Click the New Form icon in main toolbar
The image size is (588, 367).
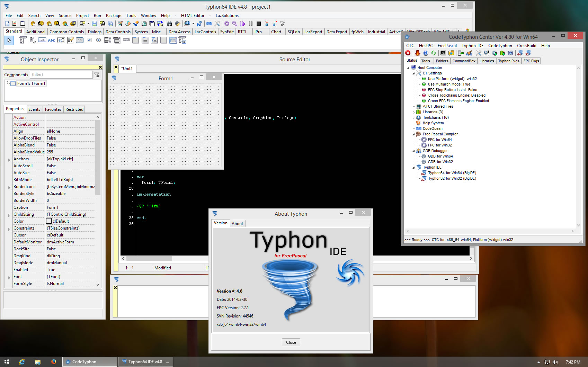coord(23,24)
